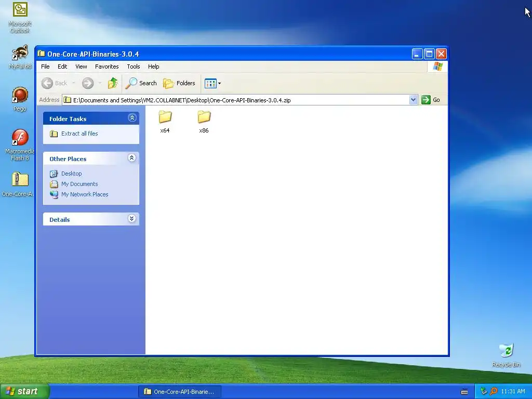Maximize the One-Core-API-Binaries window
Viewport: 532px width, 399px height.
pyautogui.click(x=429, y=54)
